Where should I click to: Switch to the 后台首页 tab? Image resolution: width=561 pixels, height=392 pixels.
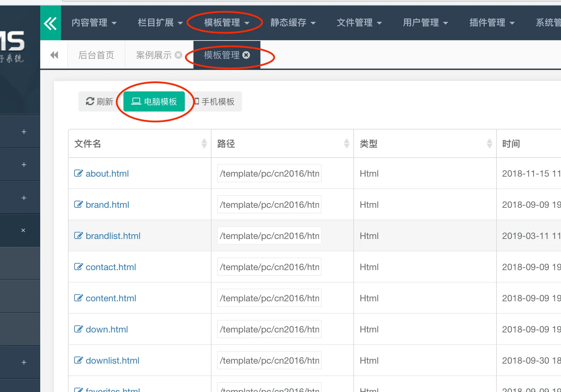click(x=96, y=55)
